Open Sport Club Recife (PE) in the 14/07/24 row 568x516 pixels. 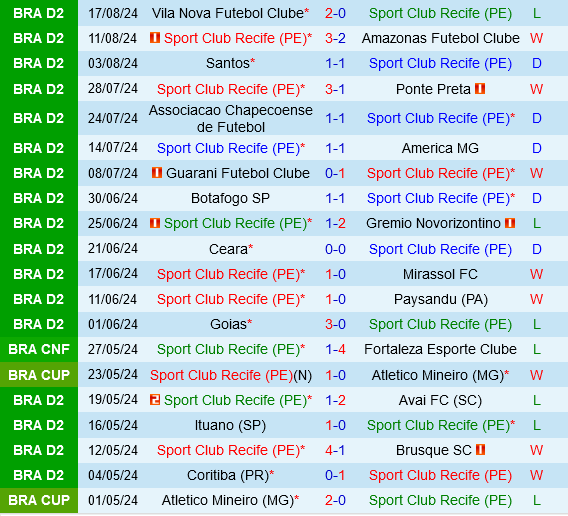[228, 148]
